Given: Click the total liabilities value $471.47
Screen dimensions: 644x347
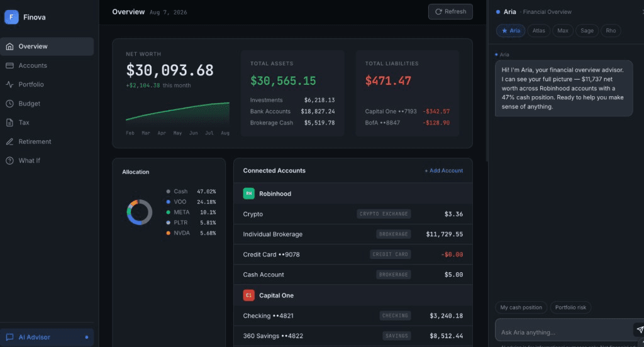Looking at the screenshot, I should point(388,81).
